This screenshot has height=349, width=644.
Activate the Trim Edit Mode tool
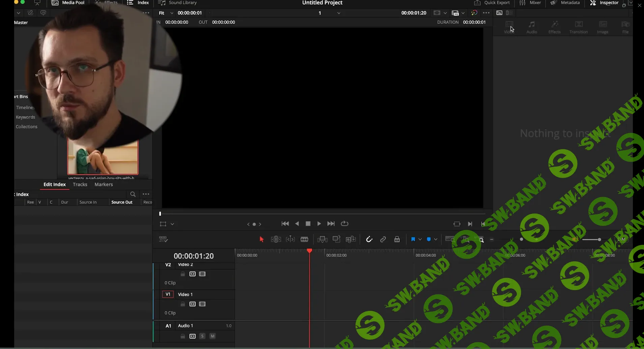(276, 239)
